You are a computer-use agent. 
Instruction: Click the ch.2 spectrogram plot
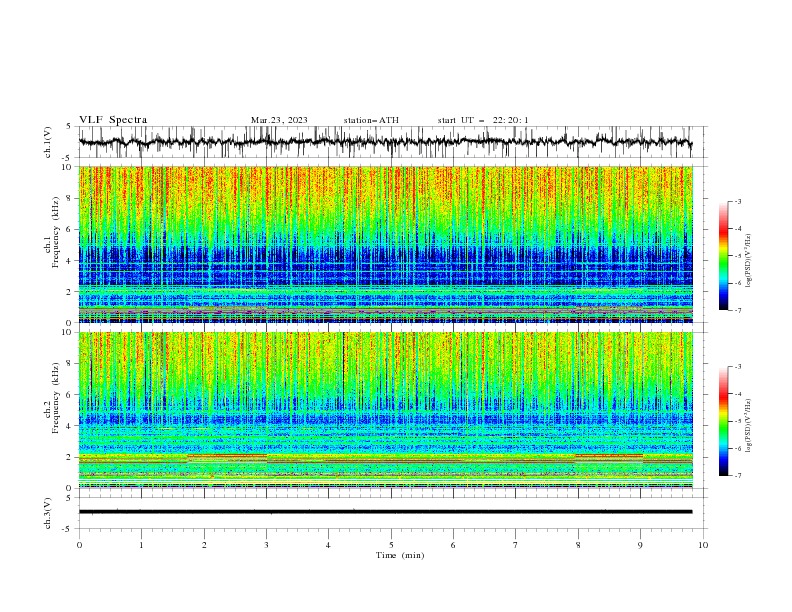click(385, 410)
